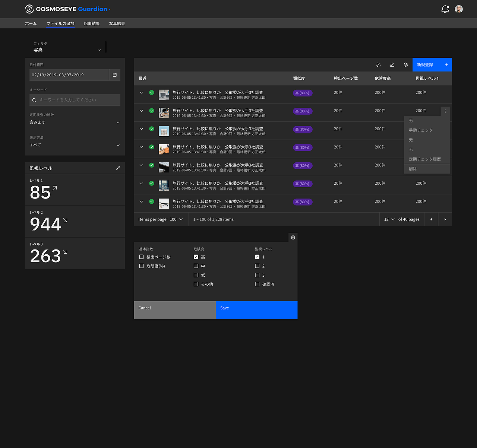This screenshot has height=448, width=477.
Task: Expand the row with the eyeglasses thumbnail
Action: (141, 201)
